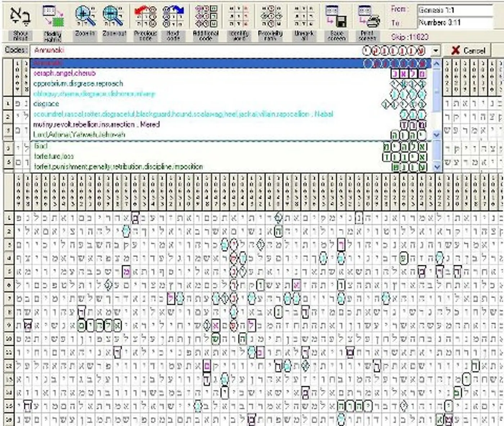
Task: Click the up arrow of the code list scrollbar
Action: click(437, 64)
